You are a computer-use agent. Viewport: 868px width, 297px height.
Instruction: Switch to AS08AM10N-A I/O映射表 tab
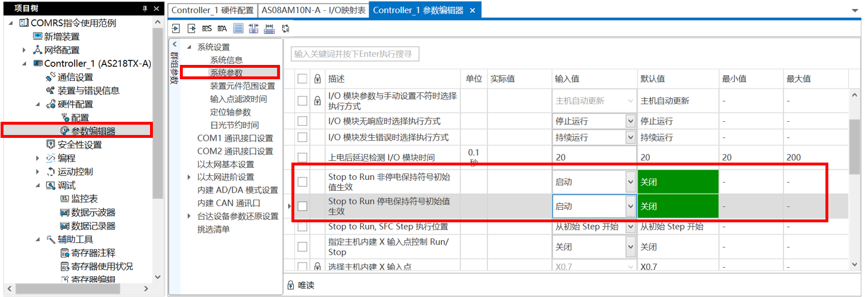313,10
